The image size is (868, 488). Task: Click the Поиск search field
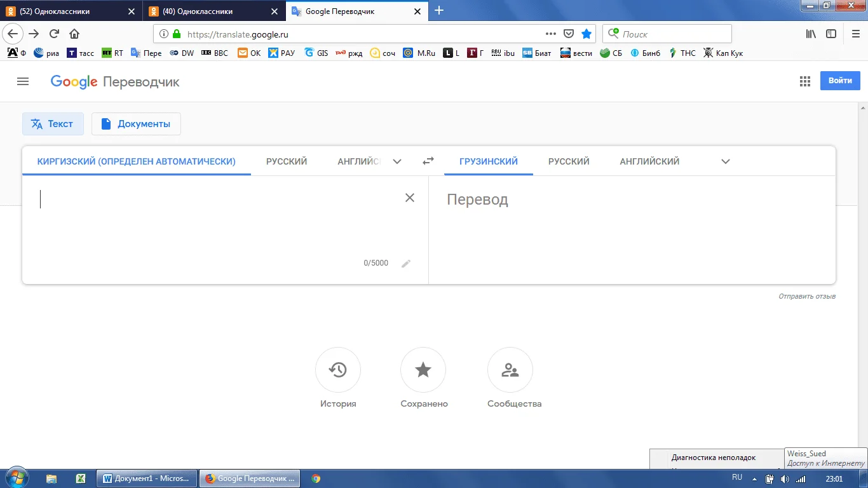[667, 34]
